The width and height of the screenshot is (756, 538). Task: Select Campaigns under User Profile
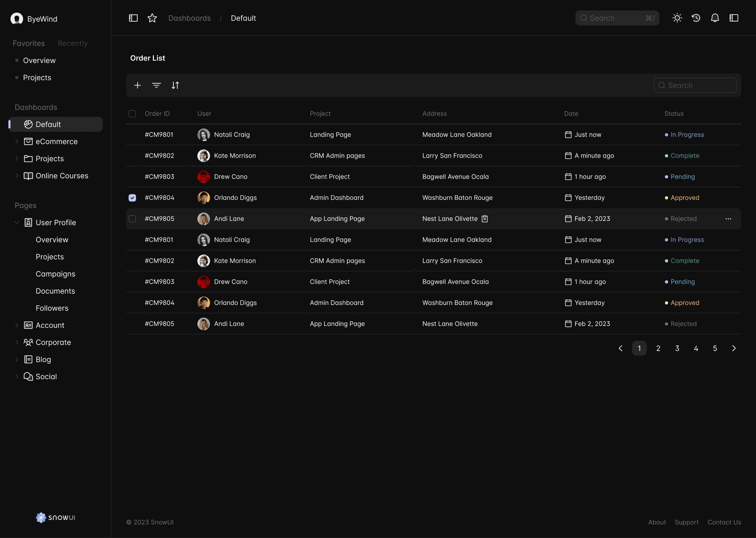55,274
